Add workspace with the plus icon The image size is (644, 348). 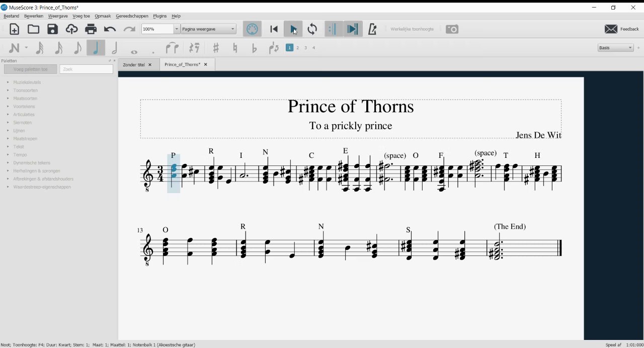tap(639, 48)
